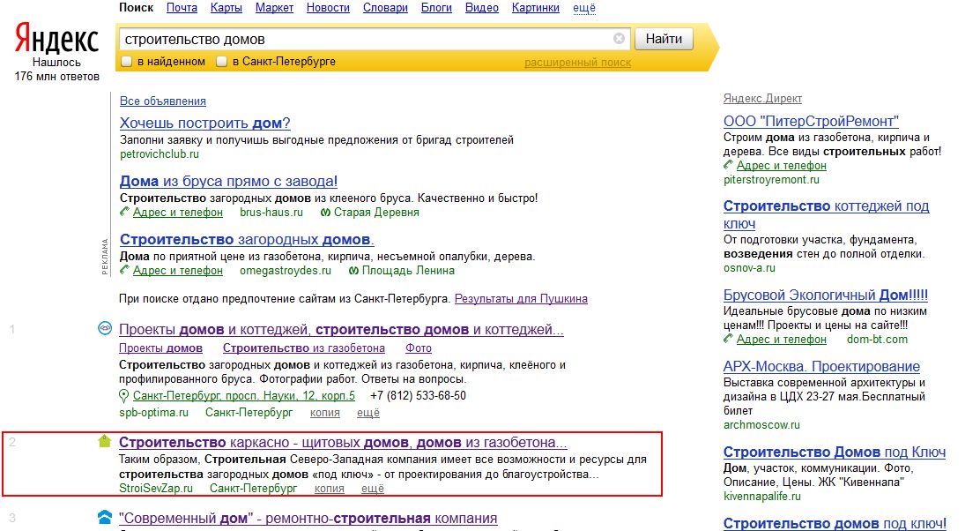Click the StroiSevZap.ru domain text

[156, 488]
